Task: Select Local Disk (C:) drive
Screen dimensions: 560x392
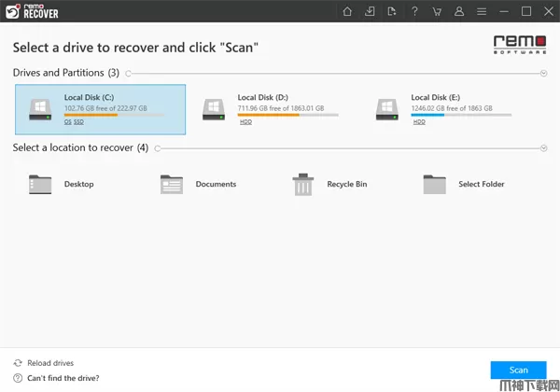Action: pos(100,109)
